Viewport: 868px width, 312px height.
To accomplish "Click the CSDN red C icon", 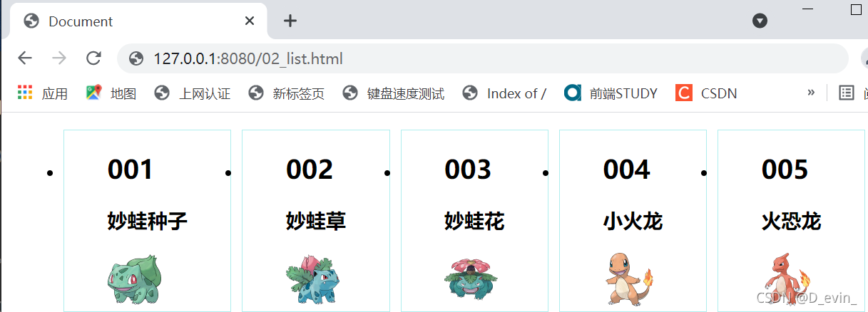I will (x=684, y=93).
